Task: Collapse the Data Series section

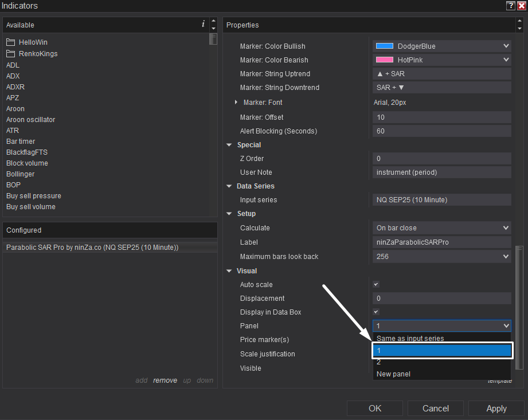Action: click(x=229, y=186)
